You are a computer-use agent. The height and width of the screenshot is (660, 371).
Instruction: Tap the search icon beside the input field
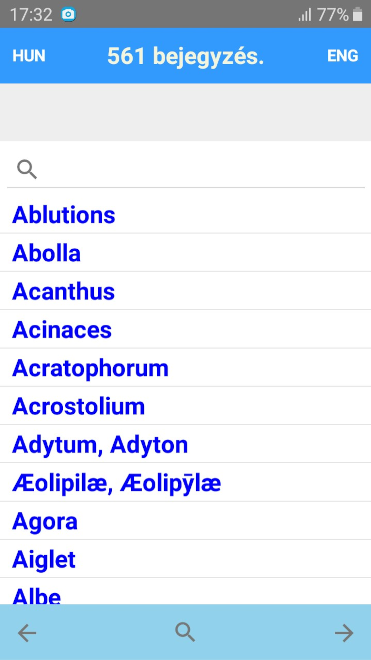click(x=27, y=169)
